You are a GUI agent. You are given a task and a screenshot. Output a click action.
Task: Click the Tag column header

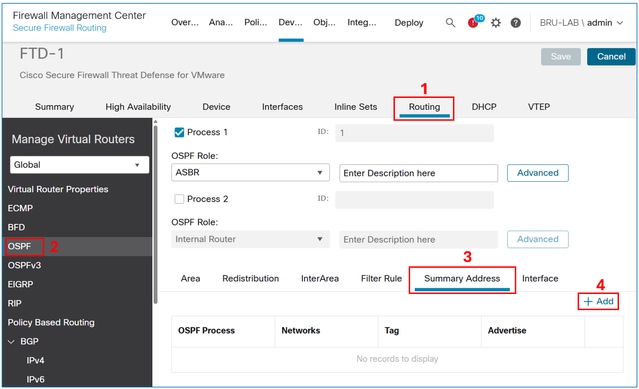392,330
